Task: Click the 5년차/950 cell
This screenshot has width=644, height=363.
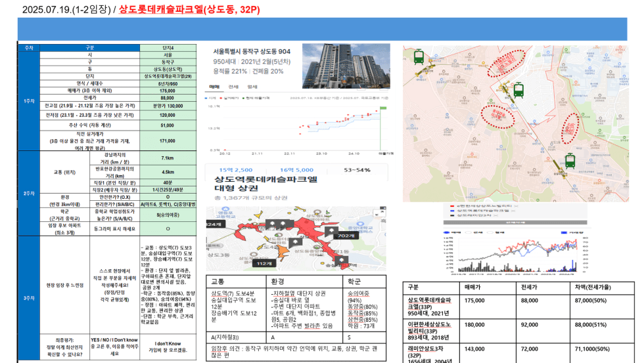Action: (x=168, y=83)
